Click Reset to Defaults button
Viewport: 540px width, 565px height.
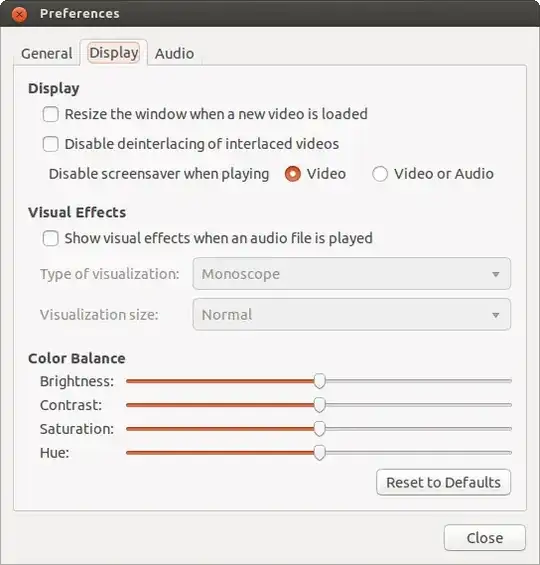(x=443, y=482)
